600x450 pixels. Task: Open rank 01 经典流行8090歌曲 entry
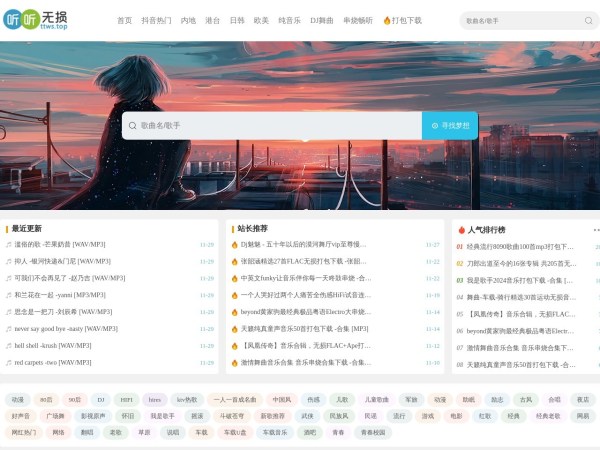(520, 246)
